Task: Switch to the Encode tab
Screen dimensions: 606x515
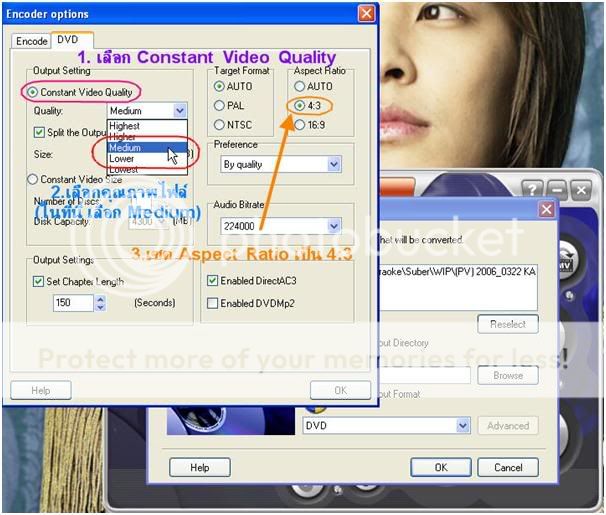Action: coord(31,41)
